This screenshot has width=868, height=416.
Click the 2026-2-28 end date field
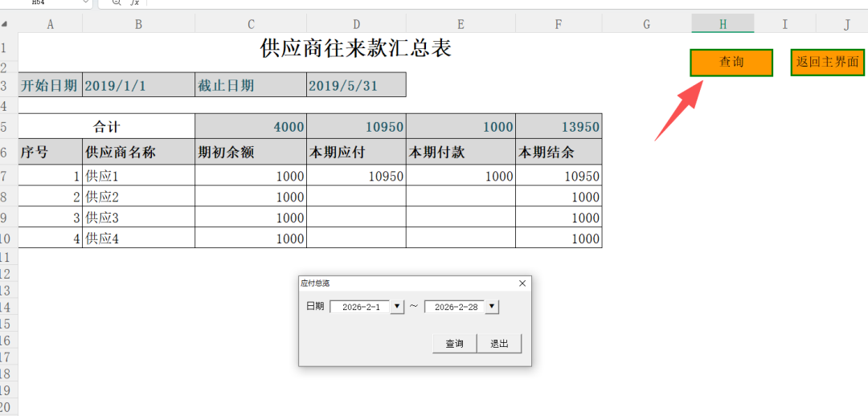click(455, 307)
